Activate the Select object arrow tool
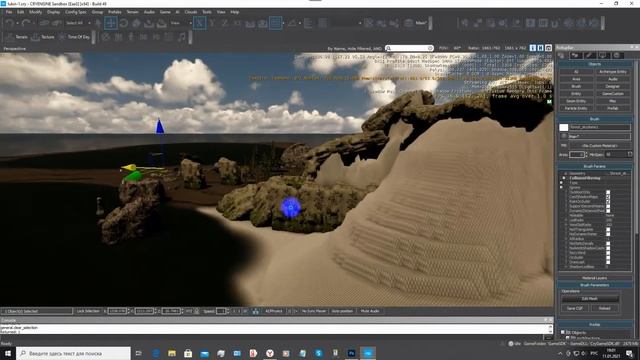This screenshot has height=360, width=640. click(x=98, y=23)
